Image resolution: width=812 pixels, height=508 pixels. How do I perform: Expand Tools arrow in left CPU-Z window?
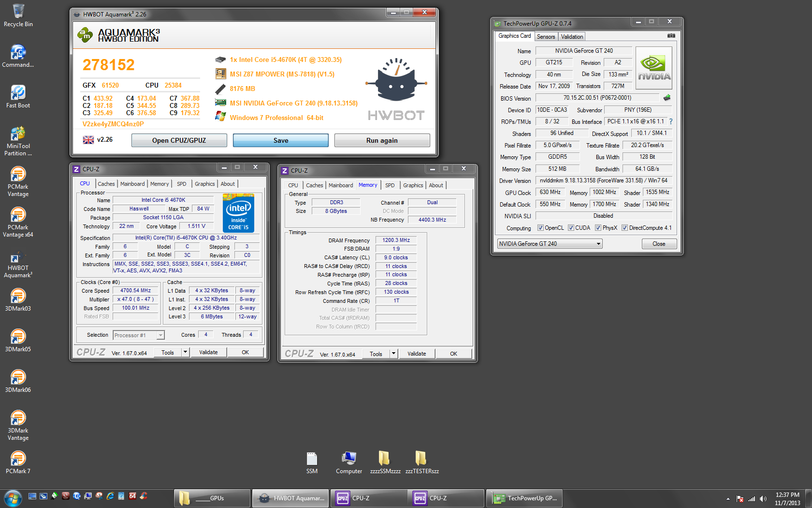(x=185, y=352)
